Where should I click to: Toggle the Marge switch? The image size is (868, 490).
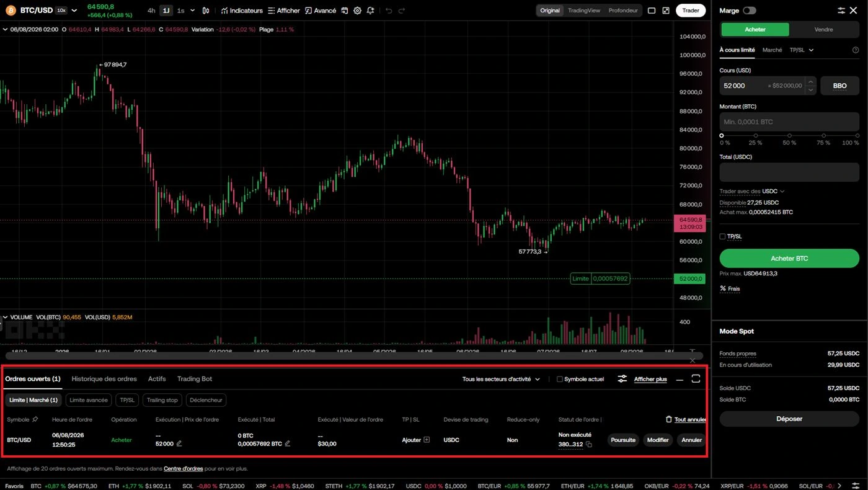(x=749, y=11)
